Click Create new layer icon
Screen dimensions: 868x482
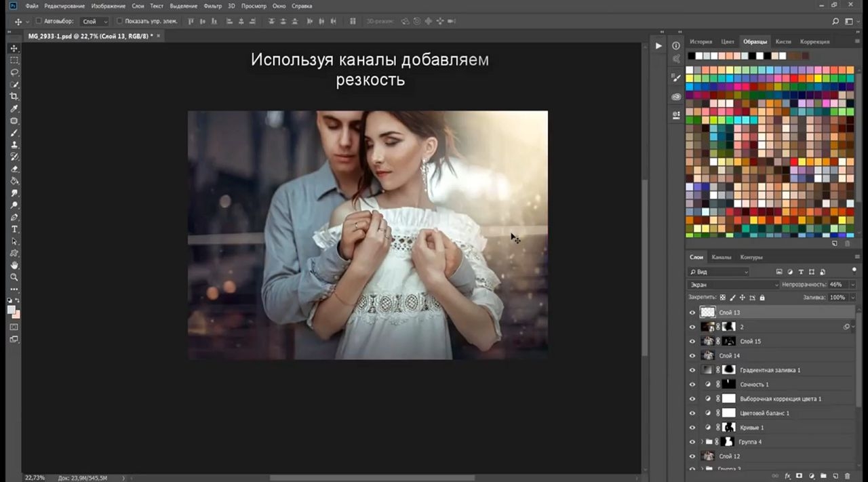pos(835,477)
